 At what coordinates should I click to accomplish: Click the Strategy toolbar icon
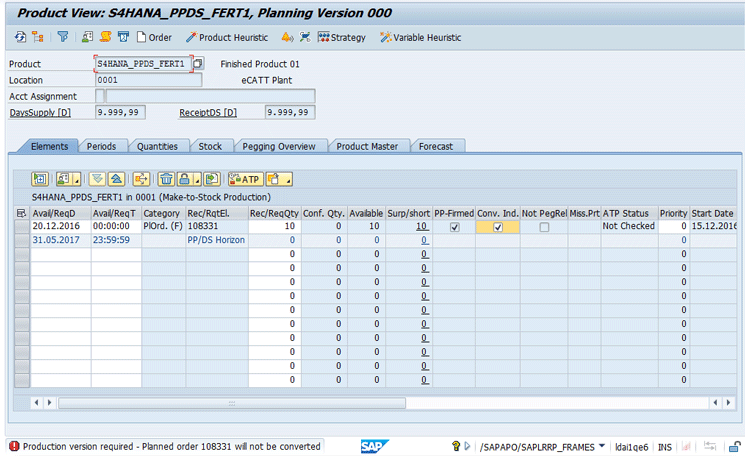coord(342,37)
